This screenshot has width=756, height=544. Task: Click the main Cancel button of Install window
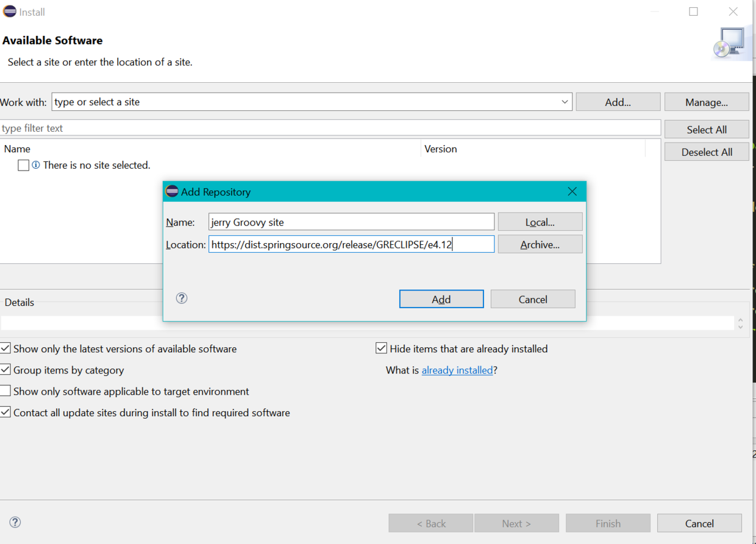pyautogui.click(x=699, y=523)
